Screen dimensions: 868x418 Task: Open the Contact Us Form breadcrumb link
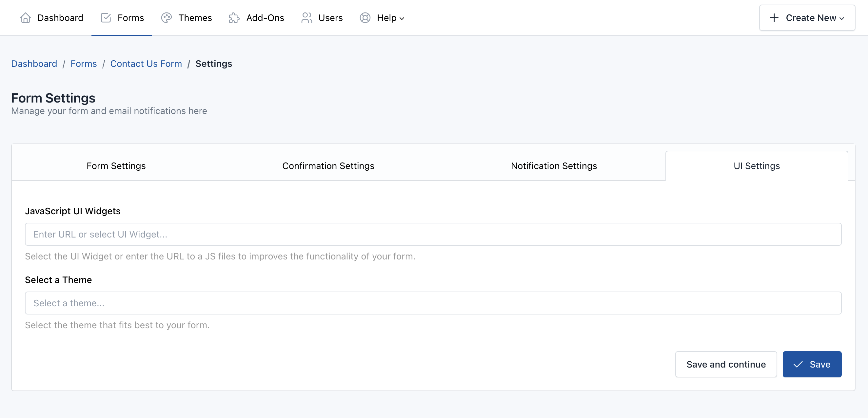tap(146, 64)
